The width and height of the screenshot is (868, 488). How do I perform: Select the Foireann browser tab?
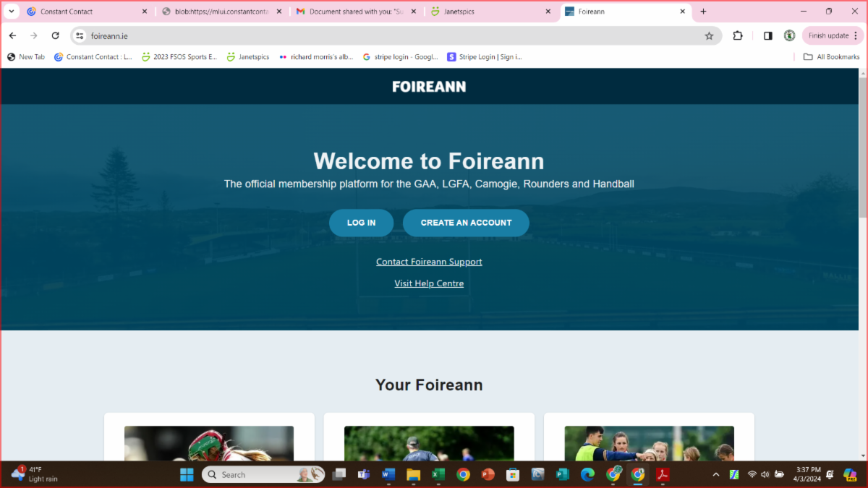point(626,12)
